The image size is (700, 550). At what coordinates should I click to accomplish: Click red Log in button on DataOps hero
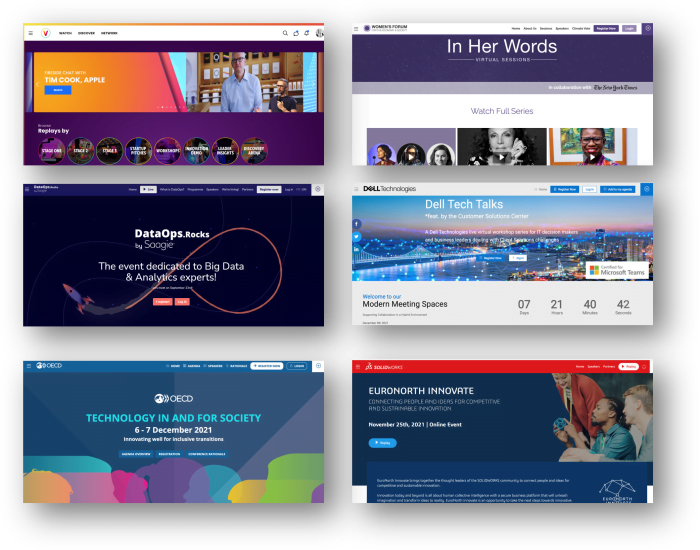182,302
